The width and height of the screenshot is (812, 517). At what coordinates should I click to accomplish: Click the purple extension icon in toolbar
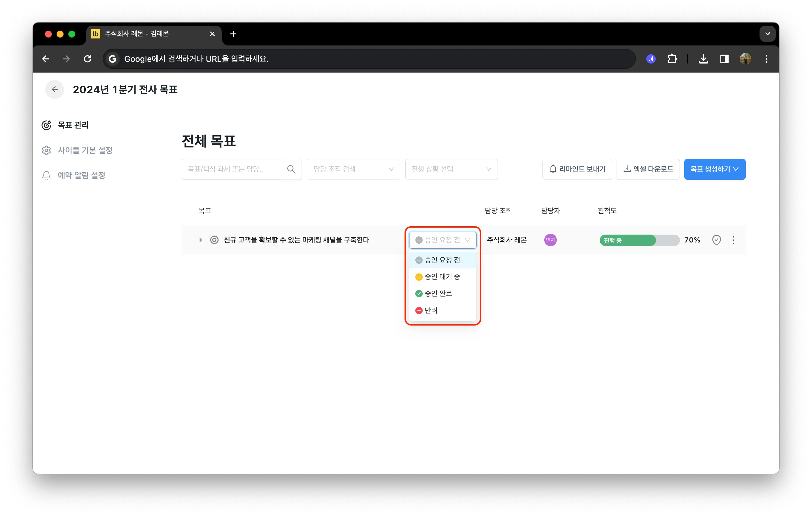click(x=651, y=59)
